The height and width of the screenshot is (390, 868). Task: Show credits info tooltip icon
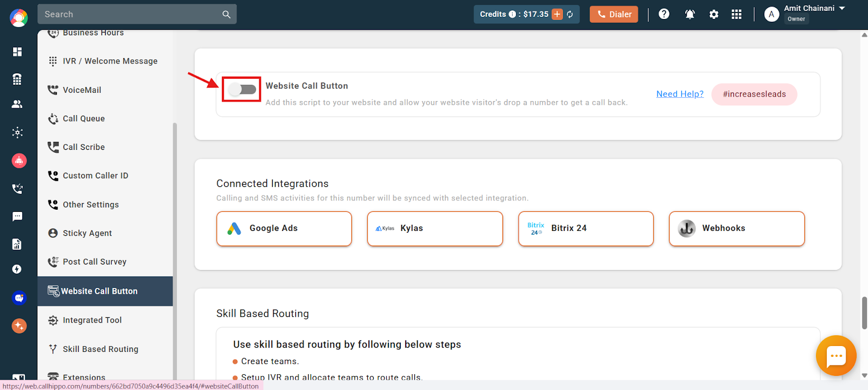click(x=512, y=14)
